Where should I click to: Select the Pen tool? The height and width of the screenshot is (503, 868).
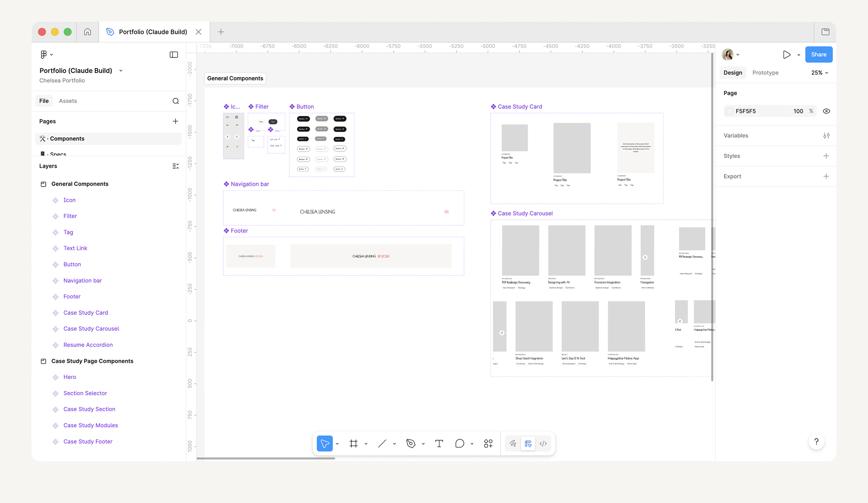[x=411, y=443]
